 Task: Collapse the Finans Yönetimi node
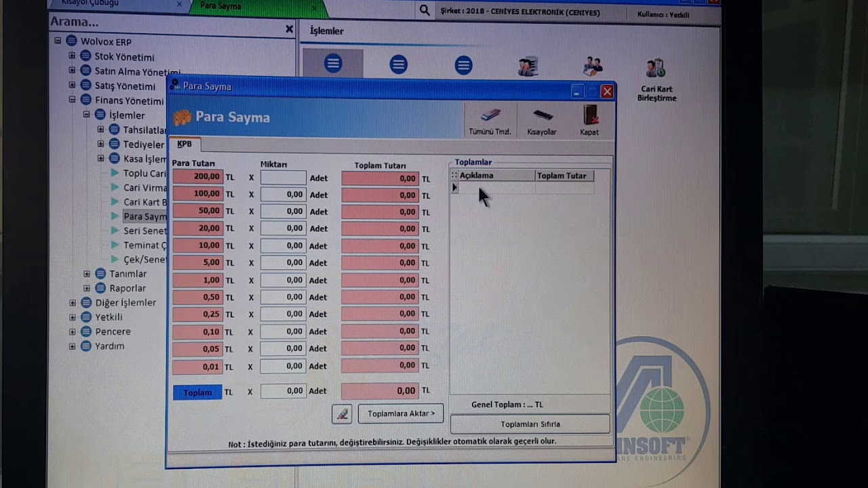(72, 100)
